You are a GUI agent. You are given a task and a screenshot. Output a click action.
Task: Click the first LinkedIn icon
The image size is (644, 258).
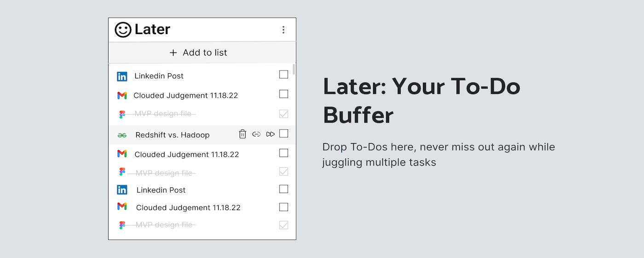(122, 76)
